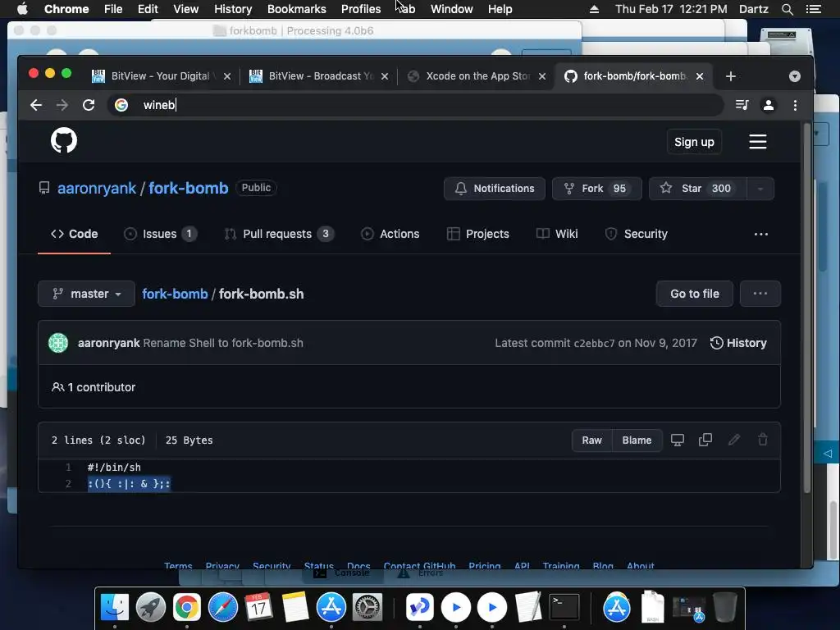Viewport: 840px width, 630px height.
Task: Click the GitHub logo icon
Action: 64,141
